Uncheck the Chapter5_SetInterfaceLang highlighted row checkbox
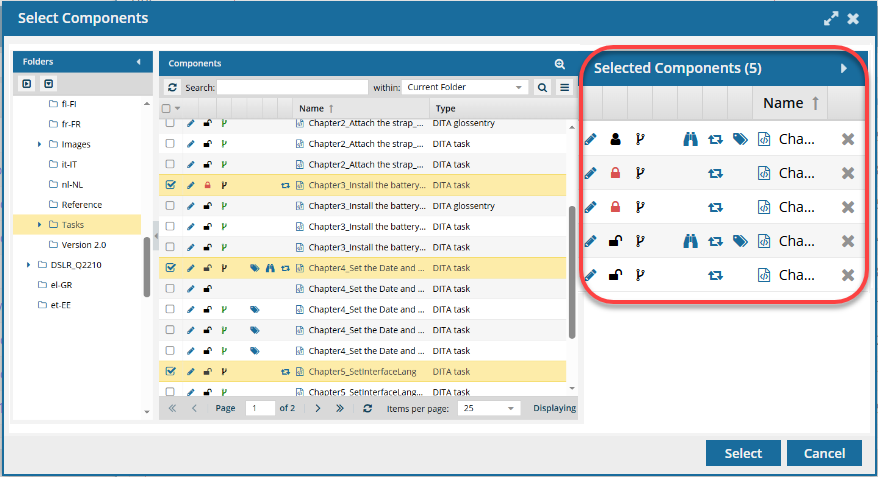Viewport: 878px width, 477px height. pyautogui.click(x=169, y=371)
